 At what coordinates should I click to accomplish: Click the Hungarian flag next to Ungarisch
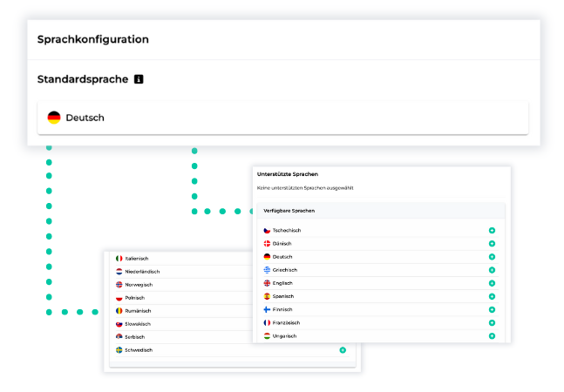tap(267, 336)
